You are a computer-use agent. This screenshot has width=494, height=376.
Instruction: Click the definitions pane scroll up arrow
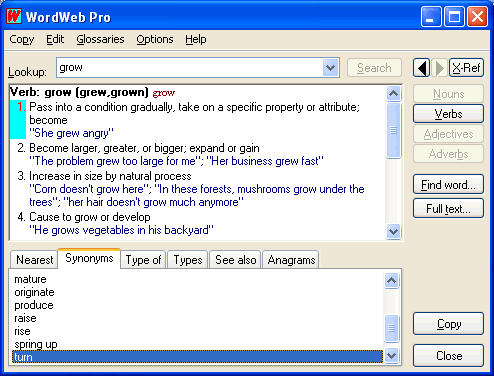pos(394,93)
